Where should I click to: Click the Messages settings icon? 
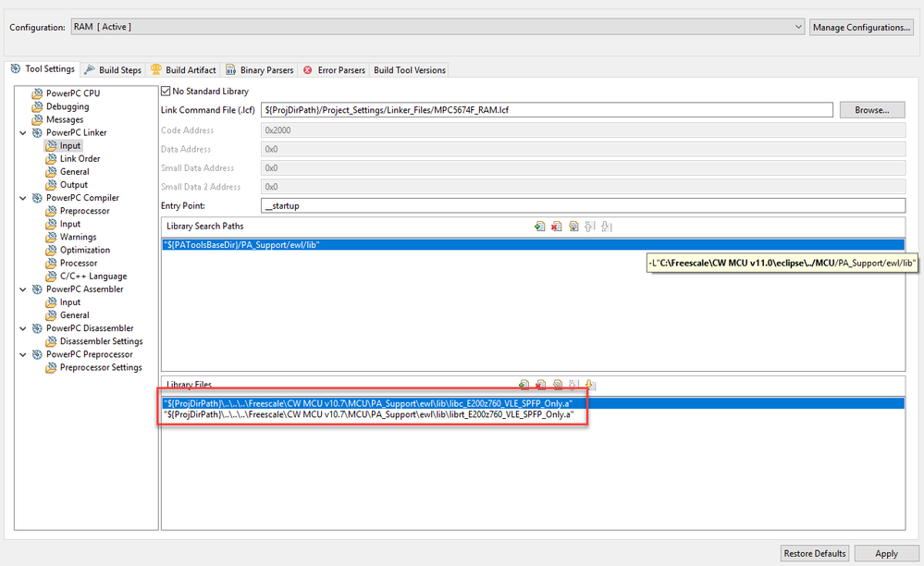38,119
